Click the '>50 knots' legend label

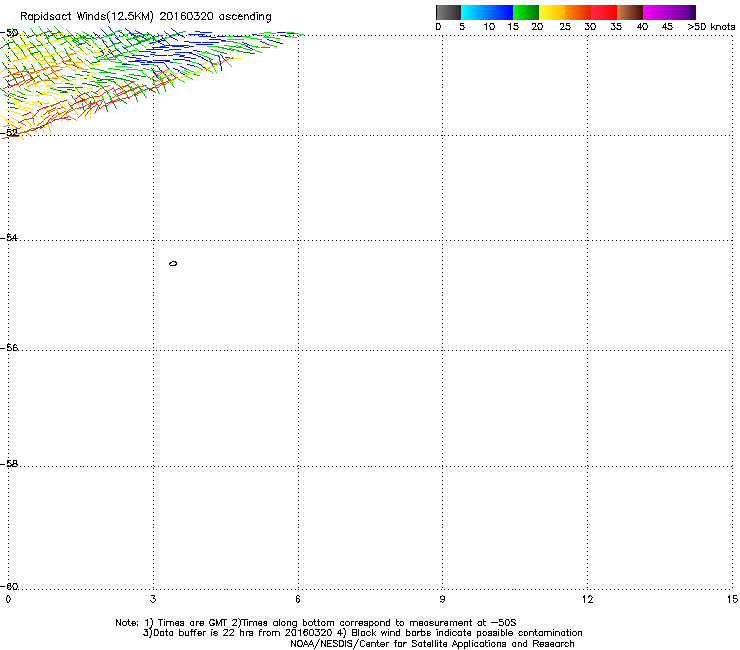[711, 27]
